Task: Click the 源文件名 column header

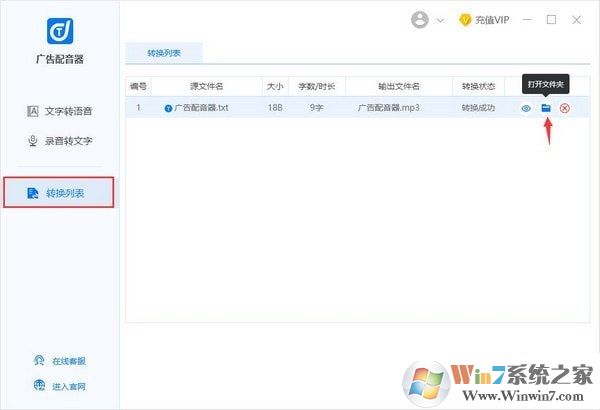Action: point(207,87)
